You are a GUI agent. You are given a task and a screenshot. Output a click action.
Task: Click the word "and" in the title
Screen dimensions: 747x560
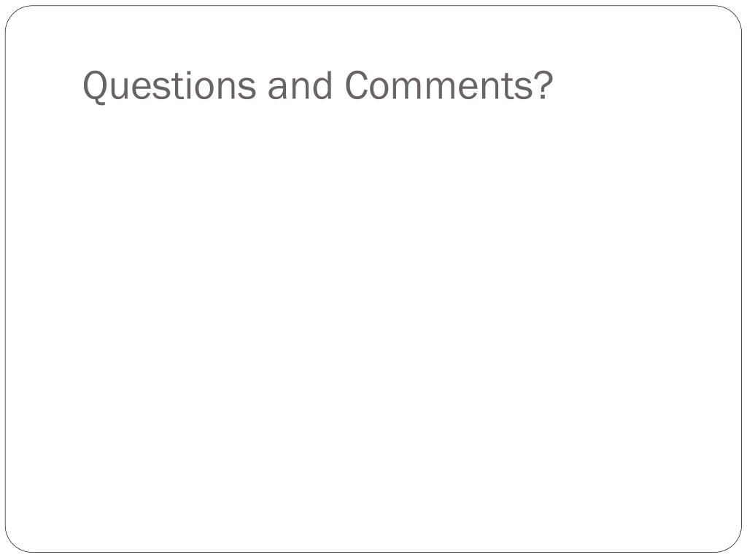click(300, 85)
